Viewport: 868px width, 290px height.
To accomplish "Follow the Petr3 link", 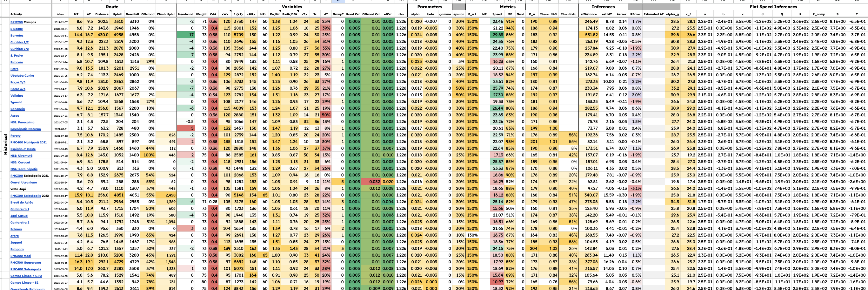I will point(15,69).
